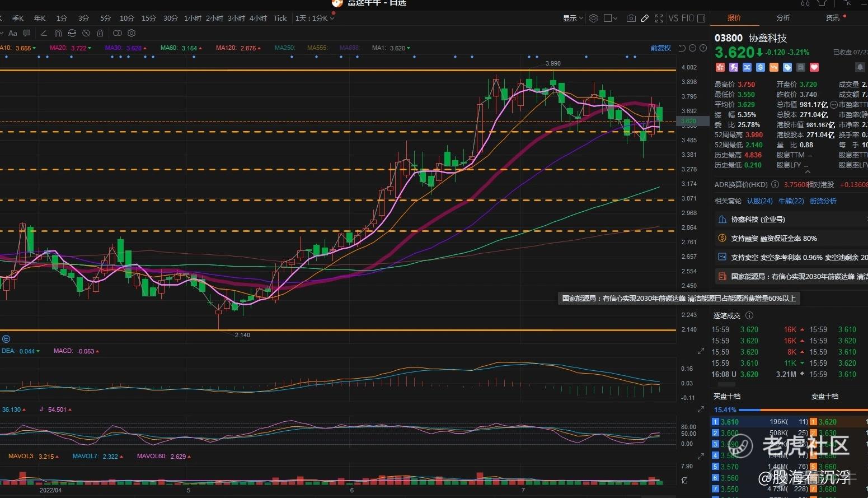
Task: Expand the MACD sub-chart panel
Action: (x=701, y=351)
